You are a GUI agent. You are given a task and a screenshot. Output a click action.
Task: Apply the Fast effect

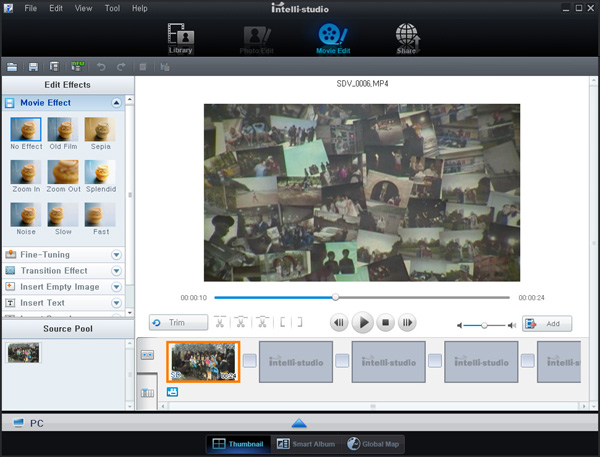point(100,219)
